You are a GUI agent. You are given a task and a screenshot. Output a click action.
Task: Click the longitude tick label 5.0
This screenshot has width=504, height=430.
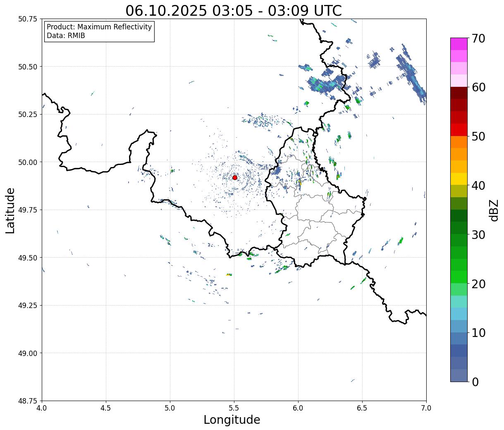[170, 408]
